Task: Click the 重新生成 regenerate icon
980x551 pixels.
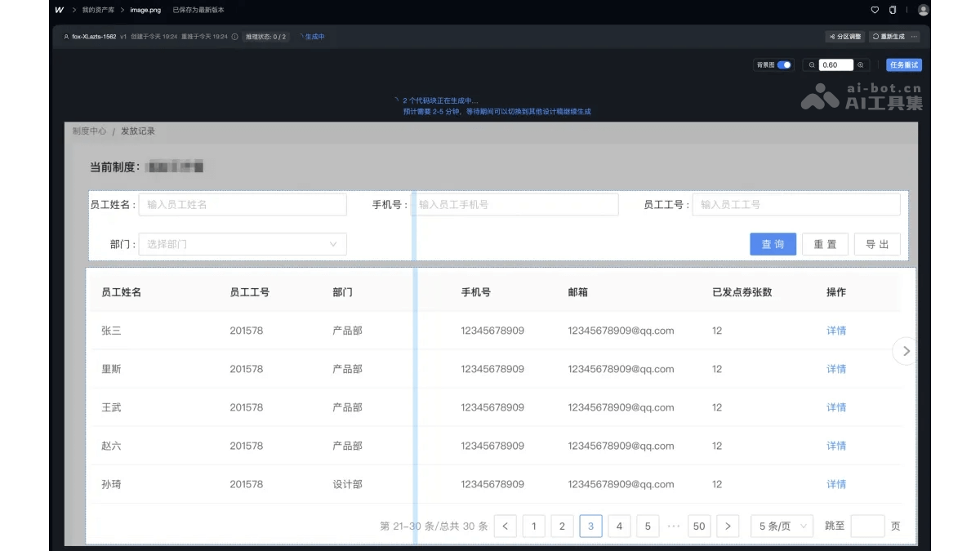Action: [876, 37]
